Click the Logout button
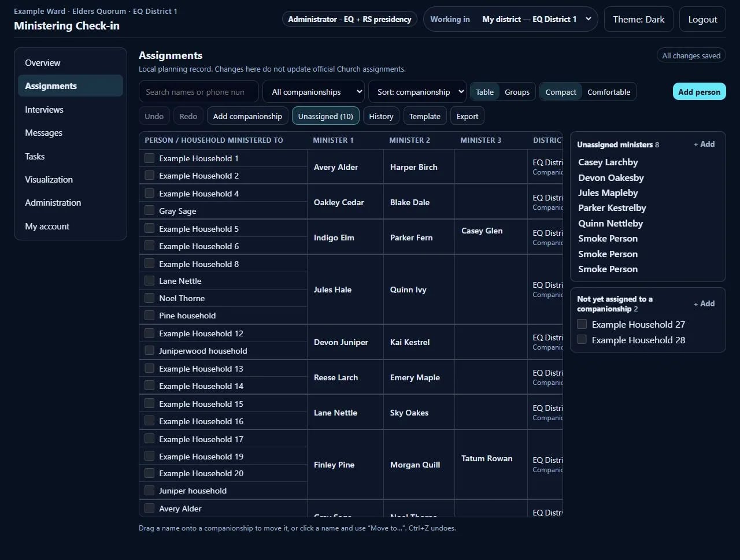This screenshot has width=740, height=560. (x=702, y=19)
